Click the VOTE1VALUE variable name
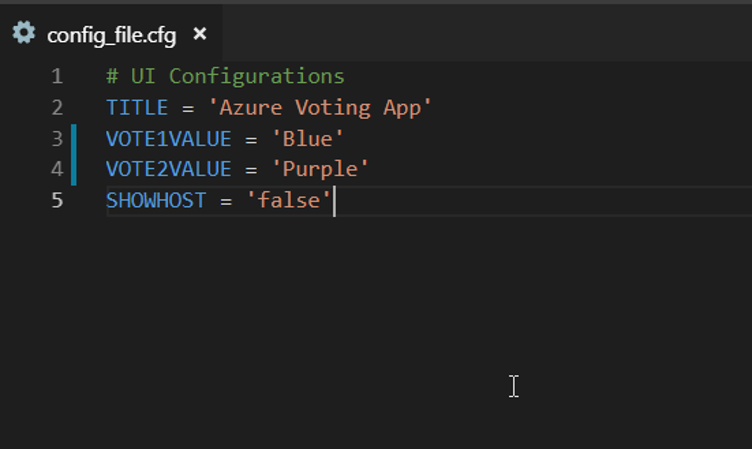The width and height of the screenshot is (752, 449). pos(168,138)
